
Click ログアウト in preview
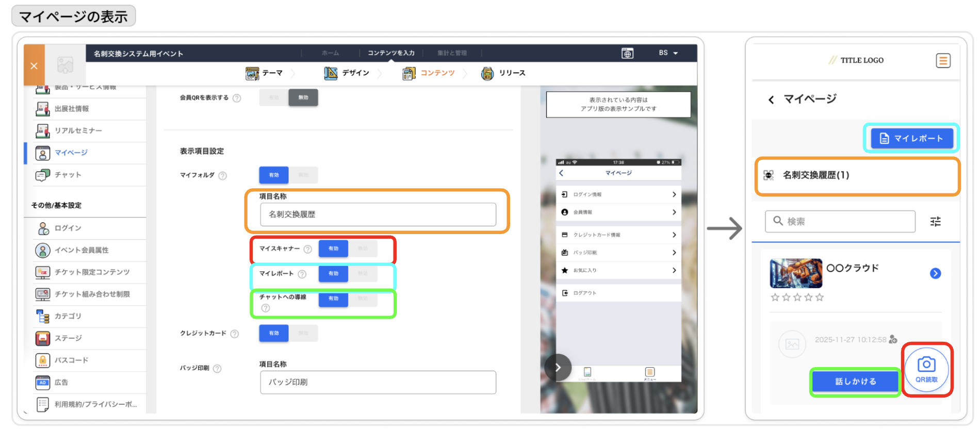click(618, 293)
